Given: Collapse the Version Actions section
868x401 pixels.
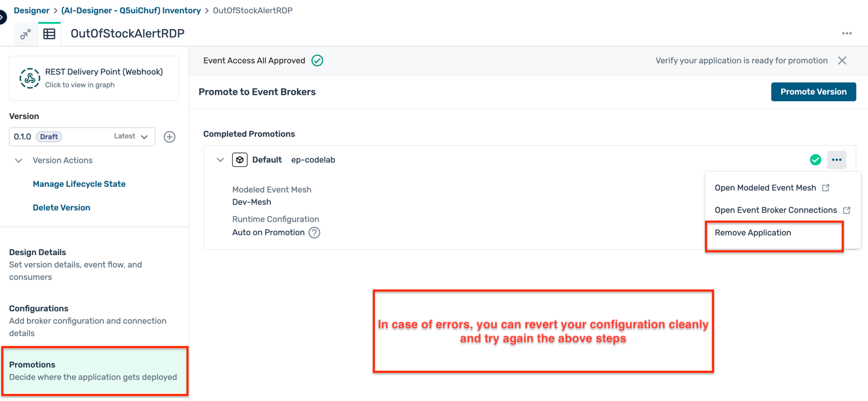Looking at the screenshot, I should [x=19, y=160].
